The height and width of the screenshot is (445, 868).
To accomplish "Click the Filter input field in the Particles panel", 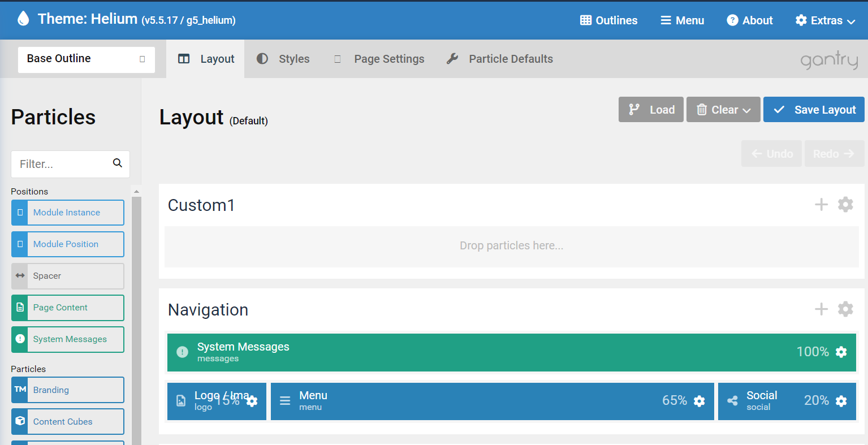I will tap(62, 163).
